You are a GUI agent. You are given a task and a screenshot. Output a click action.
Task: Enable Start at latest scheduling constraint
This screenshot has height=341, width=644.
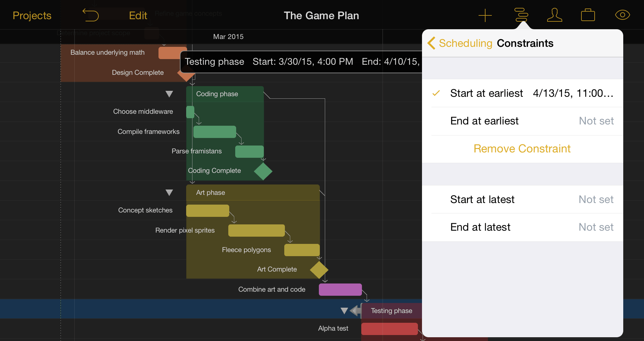point(483,199)
